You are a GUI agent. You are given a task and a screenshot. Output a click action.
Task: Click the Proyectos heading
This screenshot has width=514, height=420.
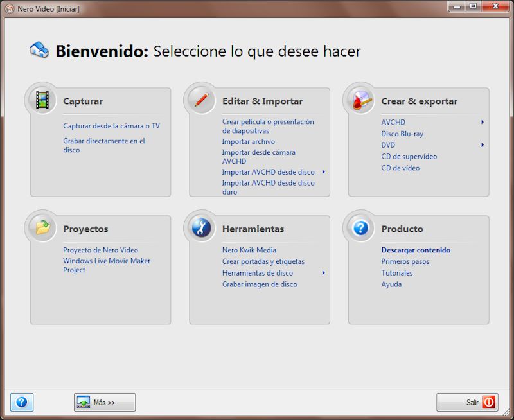pos(85,229)
